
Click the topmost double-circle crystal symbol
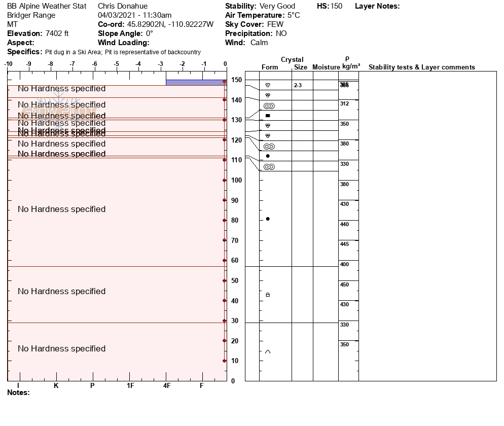tap(269, 106)
